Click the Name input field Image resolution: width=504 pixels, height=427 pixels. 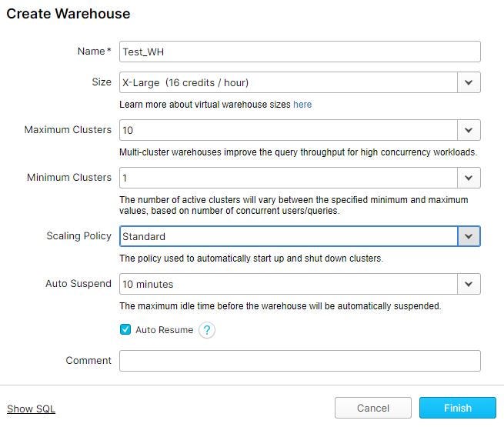(299, 52)
